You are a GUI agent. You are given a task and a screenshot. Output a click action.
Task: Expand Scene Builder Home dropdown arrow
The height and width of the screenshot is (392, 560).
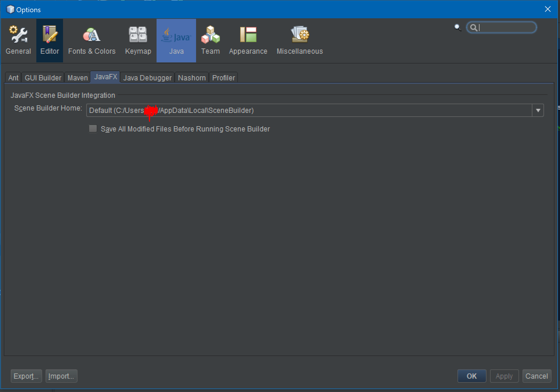[538, 111]
